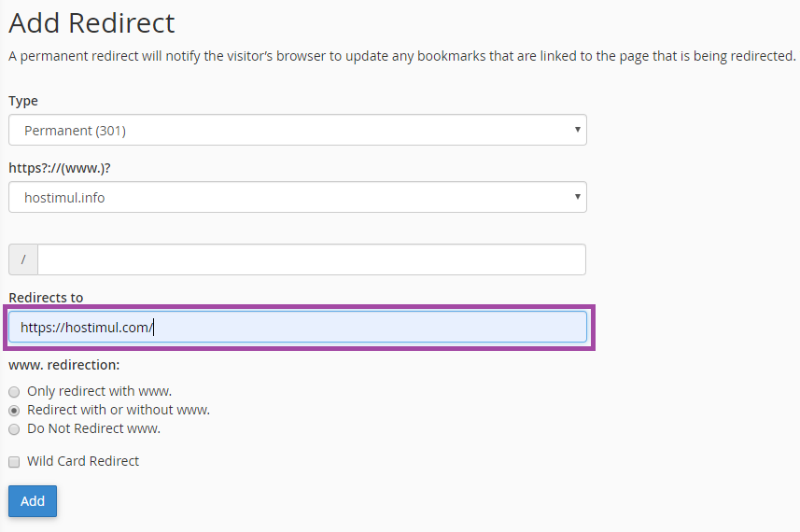This screenshot has width=800, height=532.
Task: Click the slash prefix beside path field
Action: point(23,259)
